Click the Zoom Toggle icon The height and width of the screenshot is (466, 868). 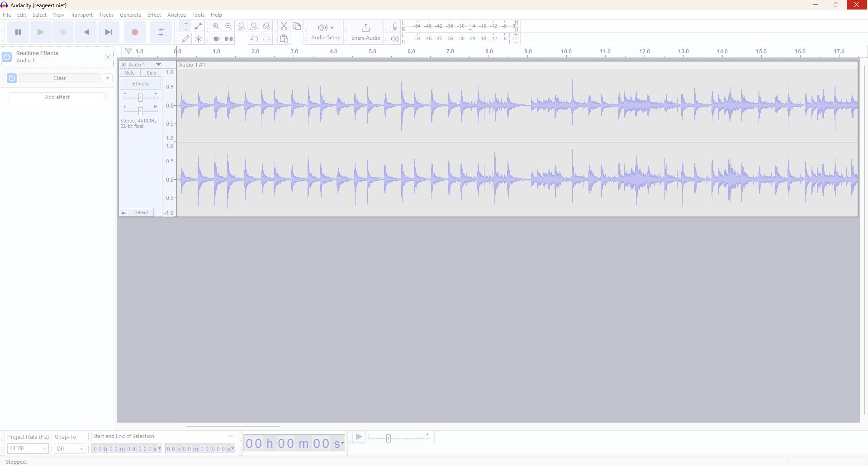[x=267, y=26]
